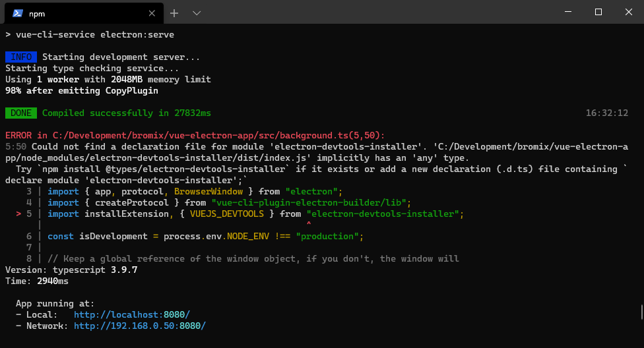
Task: Click 'Starting type checking service...' line
Action: (92, 68)
